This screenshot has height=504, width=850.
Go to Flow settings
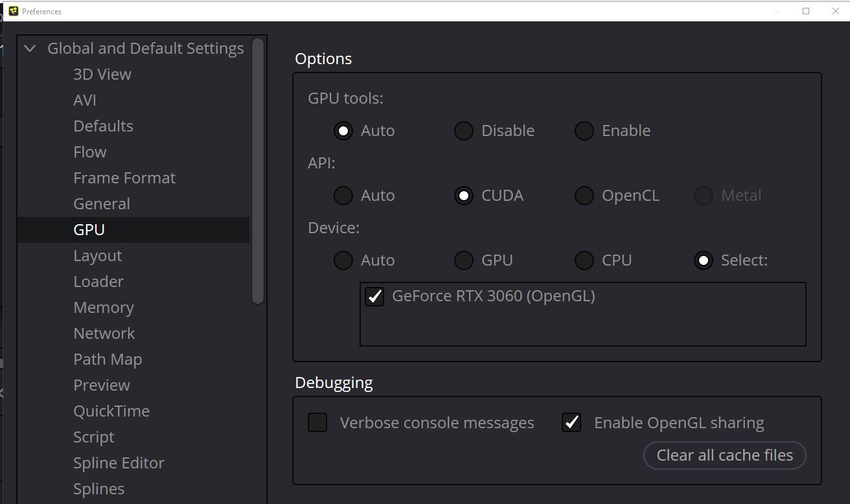(x=90, y=152)
